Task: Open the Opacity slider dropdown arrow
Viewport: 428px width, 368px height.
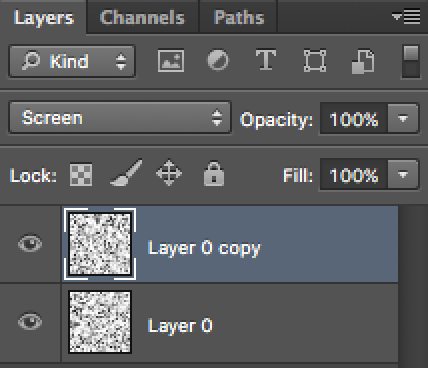Action: (403, 119)
